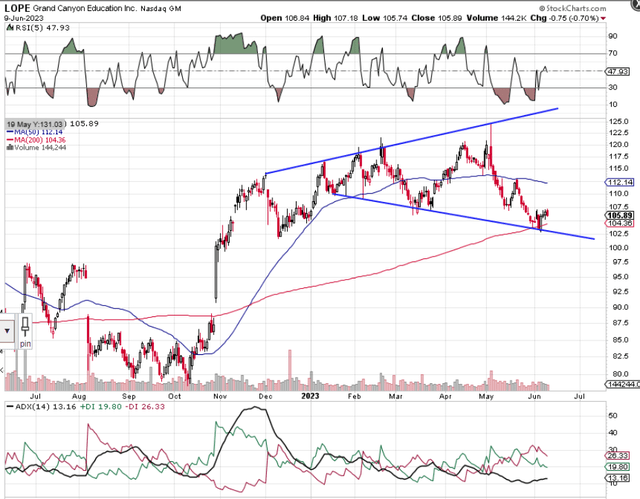Click the red down-arrow beside the Chg value
Viewport: 640px width, 499px height.
(x=603, y=18)
